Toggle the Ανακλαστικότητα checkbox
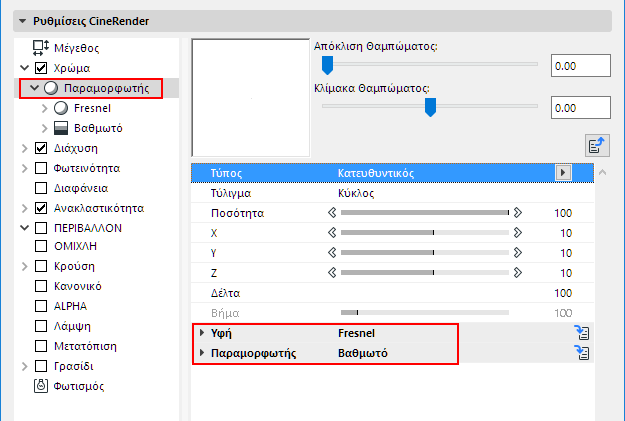 41,208
